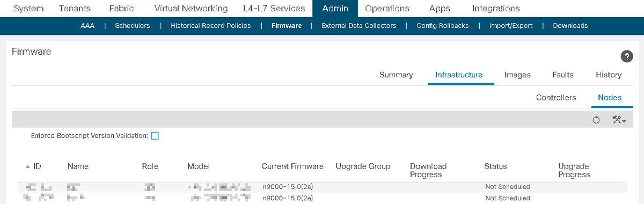Open the help question mark icon
The width and height of the screenshot is (644, 204).
coord(627,56)
